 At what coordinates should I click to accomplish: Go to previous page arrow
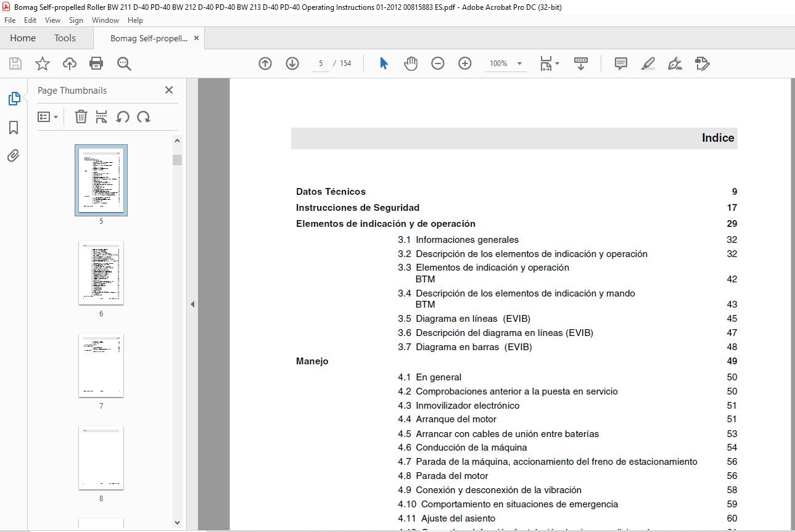tap(265, 63)
